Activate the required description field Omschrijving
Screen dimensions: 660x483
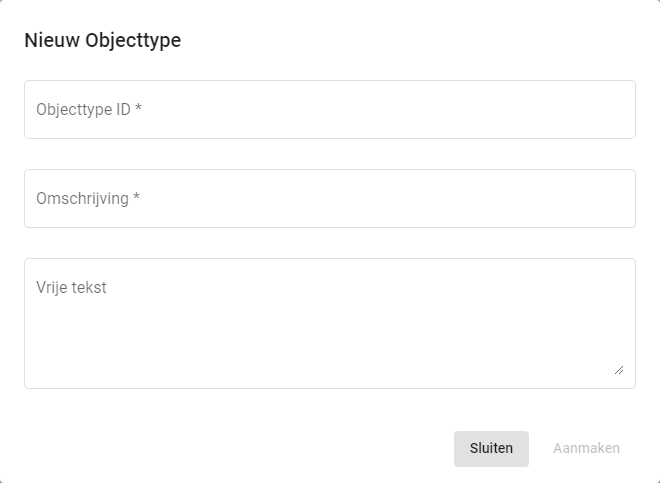(330, 198)
